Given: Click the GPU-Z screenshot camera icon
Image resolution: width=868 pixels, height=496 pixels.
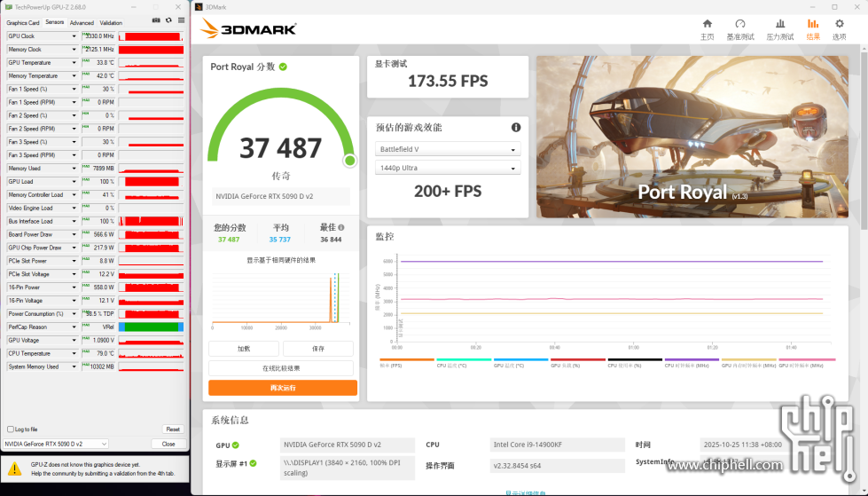Looking at the screenshot, I should point(157,20).
